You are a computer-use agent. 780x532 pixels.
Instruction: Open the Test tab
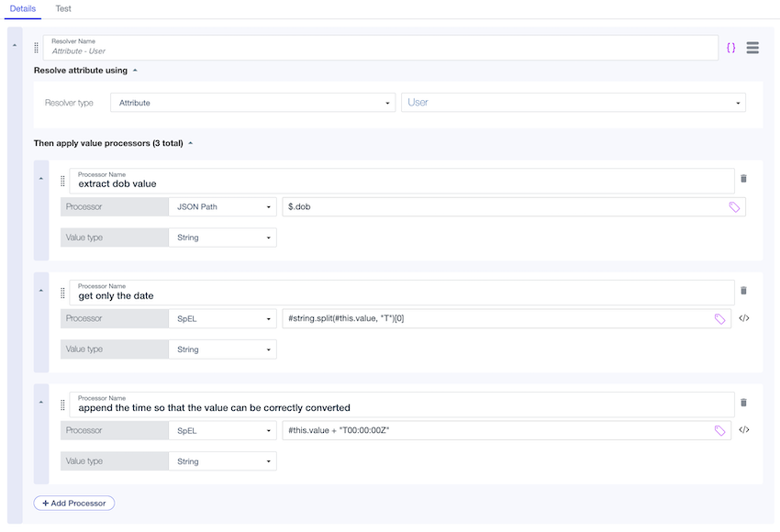pyautogui.click(x=63, y=9)
